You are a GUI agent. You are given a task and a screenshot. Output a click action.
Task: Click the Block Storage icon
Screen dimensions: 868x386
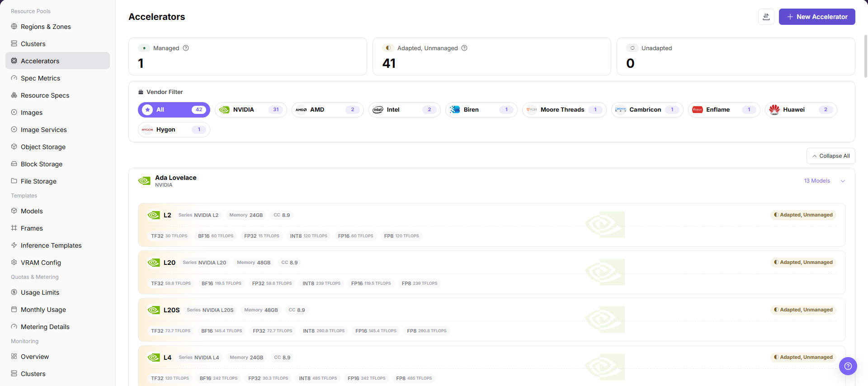pyautogui.click(x=14, y=164)
